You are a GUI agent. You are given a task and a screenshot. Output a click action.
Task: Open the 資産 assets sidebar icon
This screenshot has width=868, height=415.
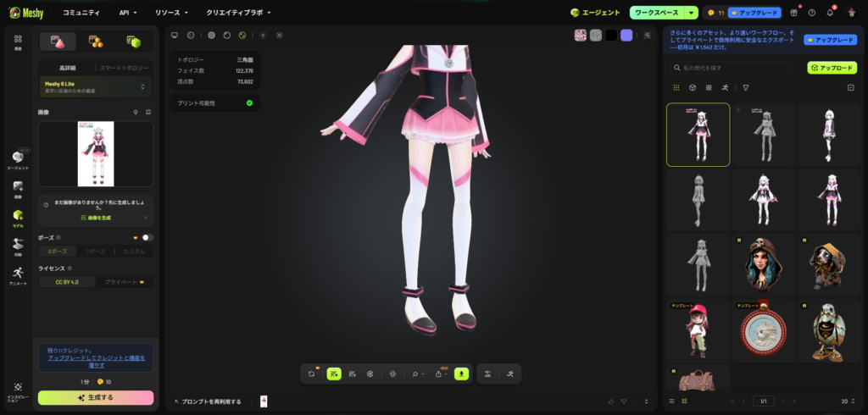[19, 42]
